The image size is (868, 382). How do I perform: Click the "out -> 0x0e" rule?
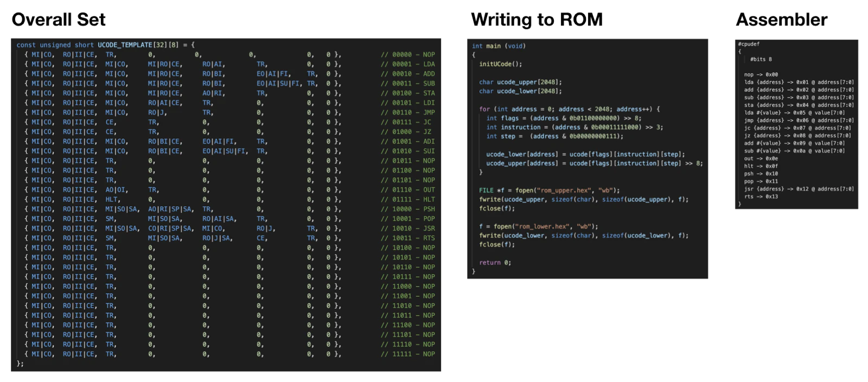tap(761, 158)
